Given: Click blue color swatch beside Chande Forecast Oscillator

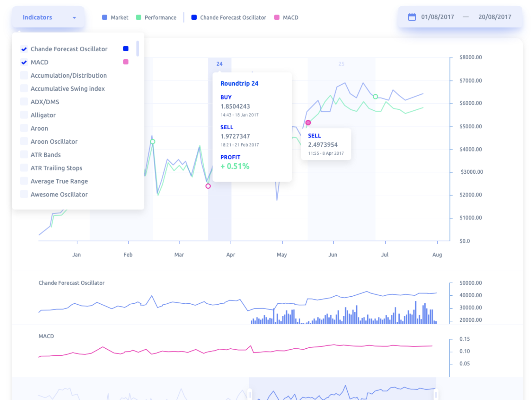Looking at the screenshot, I should coord(126,48).
